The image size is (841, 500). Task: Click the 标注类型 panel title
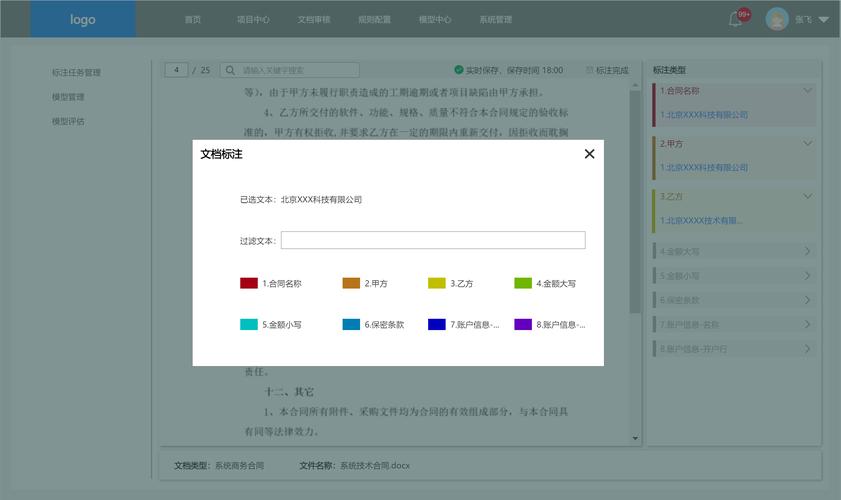tap(669, 70)
